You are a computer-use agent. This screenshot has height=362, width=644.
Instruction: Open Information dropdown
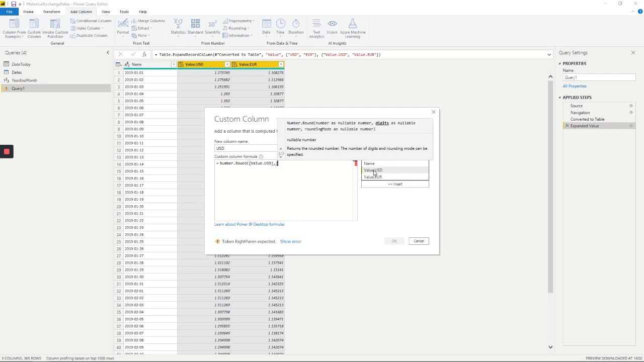(x=238, y=36)
